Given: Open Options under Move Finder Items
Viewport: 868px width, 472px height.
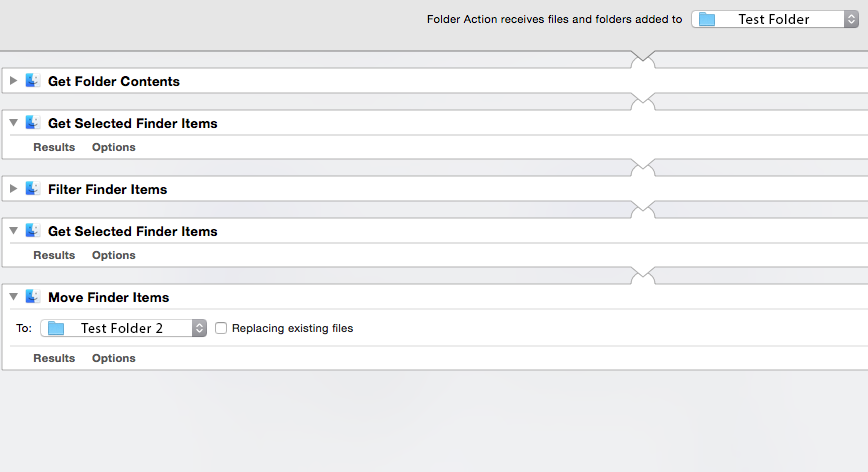Looking at the screenshot, I should (x=114, y=358).
